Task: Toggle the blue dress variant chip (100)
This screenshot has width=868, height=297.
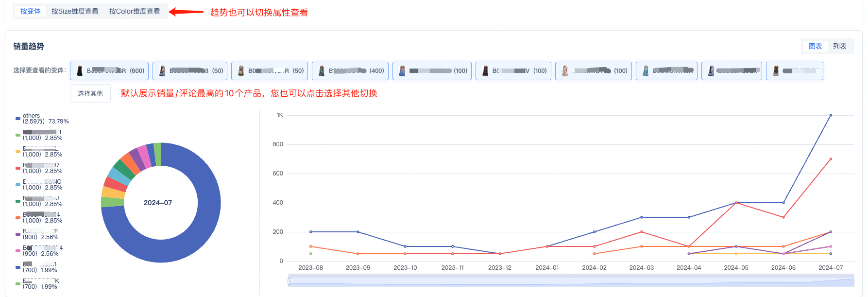Action: coord(432,71)
